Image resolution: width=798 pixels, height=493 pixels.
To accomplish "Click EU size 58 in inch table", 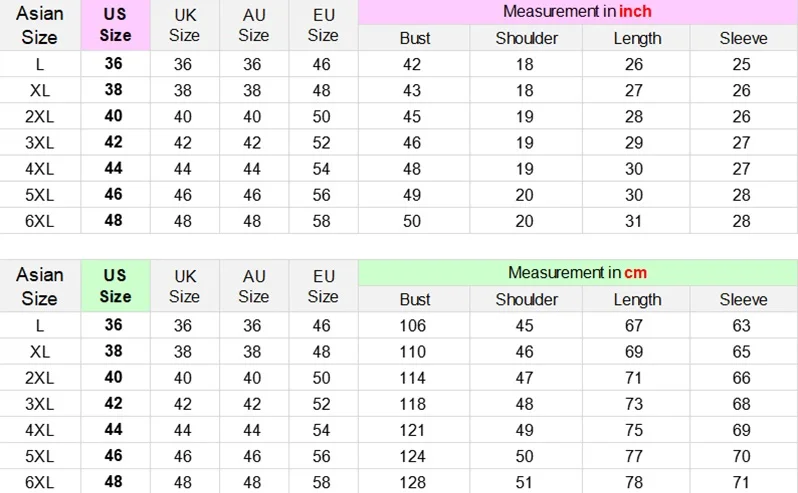I will pos(322,221).
